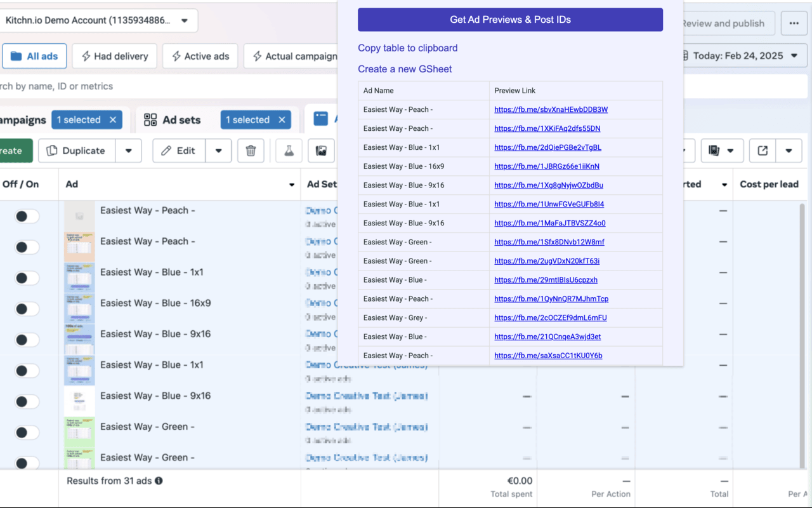The height and width of the screenshot is (508, 812).
Task: Enable the Easiest Way Blue 16x9 ad toggle
Action: 27,309
